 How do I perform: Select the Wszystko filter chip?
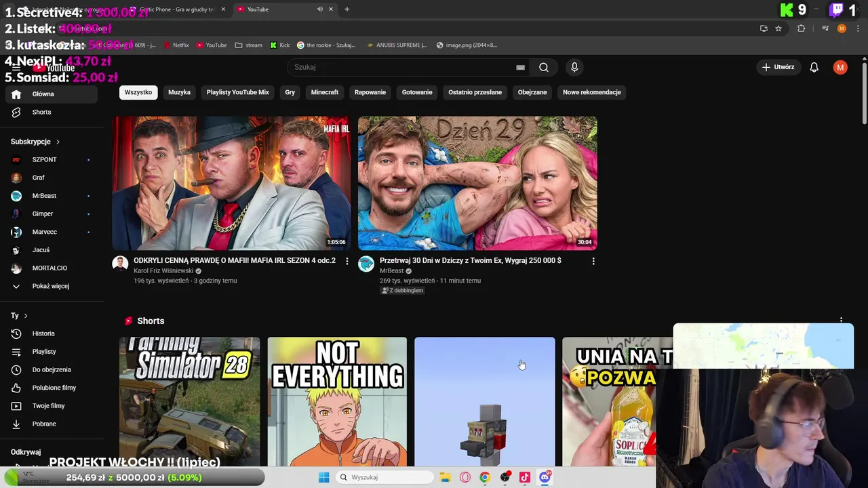pyautogui.click(x=138, y=92)
